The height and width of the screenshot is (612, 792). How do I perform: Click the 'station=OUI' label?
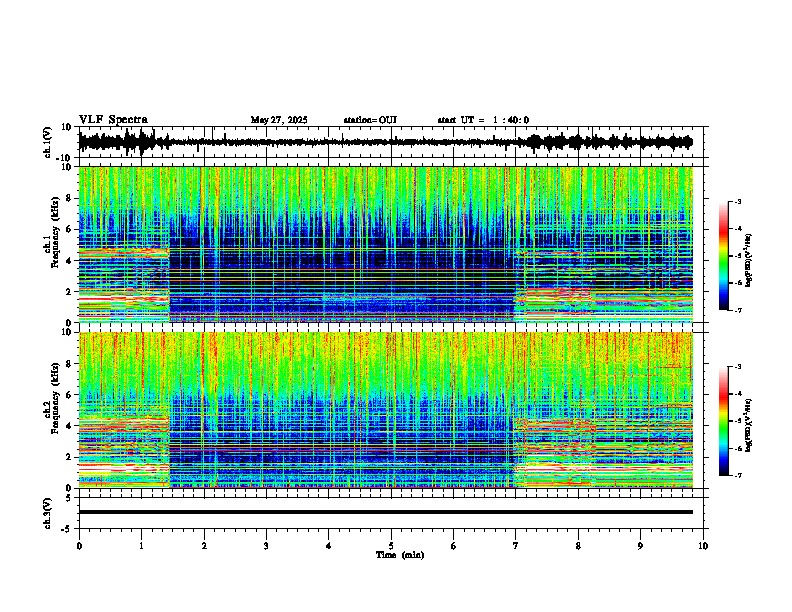pyautogui.click(x=370, y=120)
